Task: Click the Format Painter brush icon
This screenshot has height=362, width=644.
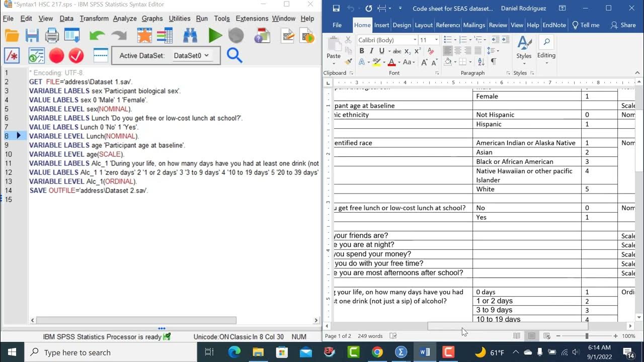Action: [348, 62]
